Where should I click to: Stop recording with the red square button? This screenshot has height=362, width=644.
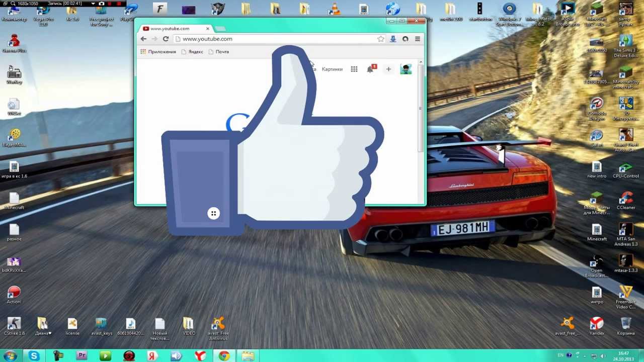(119, 4)
